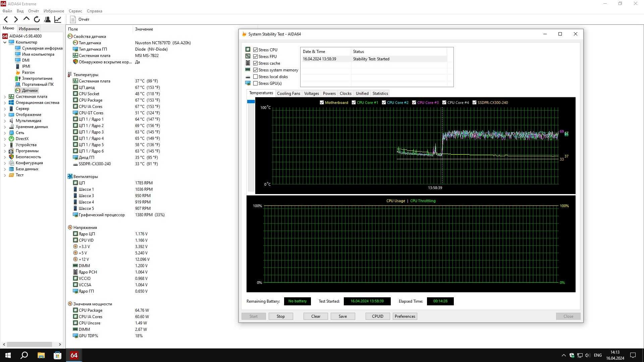This screenshot has height=362, width=644.
Task: Click the Clear button
Action: click(x=316, y=316)
